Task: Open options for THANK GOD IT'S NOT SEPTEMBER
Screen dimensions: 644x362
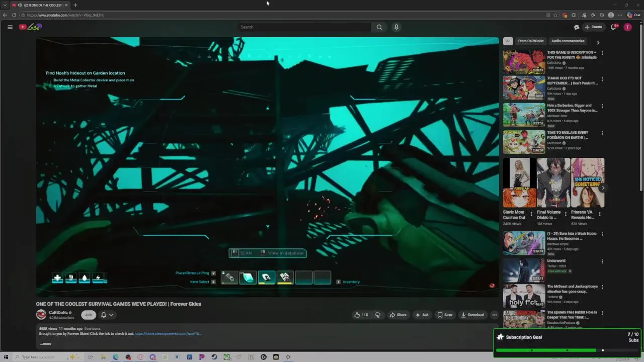Action: (602, 79)
